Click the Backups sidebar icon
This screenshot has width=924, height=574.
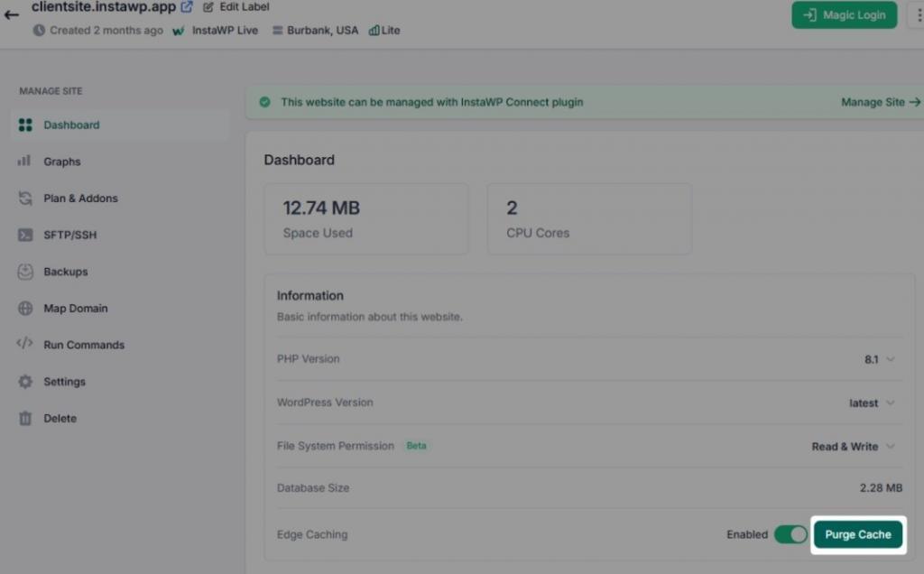(x=25, y=272)
